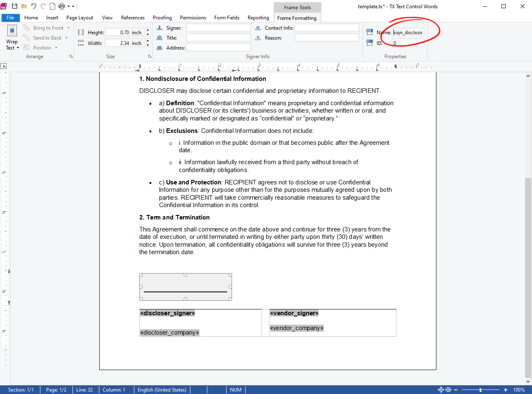Open a file with the folder icon
Image resolution: width=532 pixels, height=394 pixels.
click(x=24, y=6)
